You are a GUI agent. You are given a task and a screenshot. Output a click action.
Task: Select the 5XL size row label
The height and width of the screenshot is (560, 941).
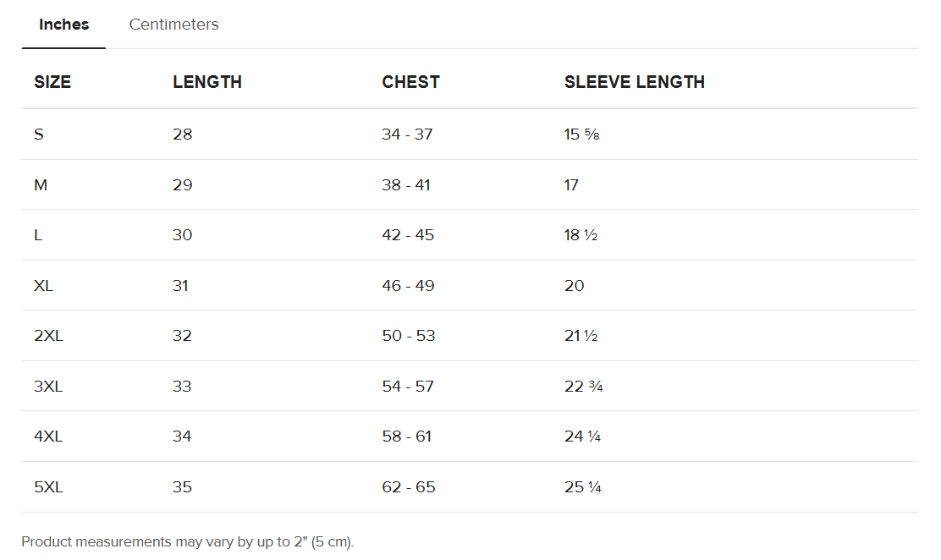pos(48,487)
